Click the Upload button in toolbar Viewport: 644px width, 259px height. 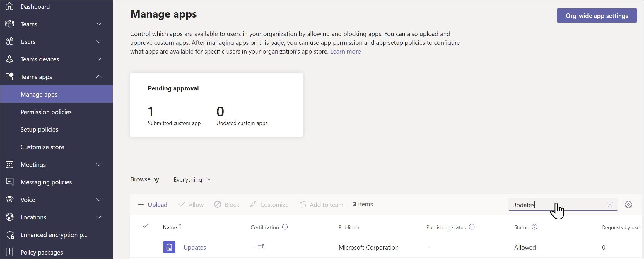point(153,205)
